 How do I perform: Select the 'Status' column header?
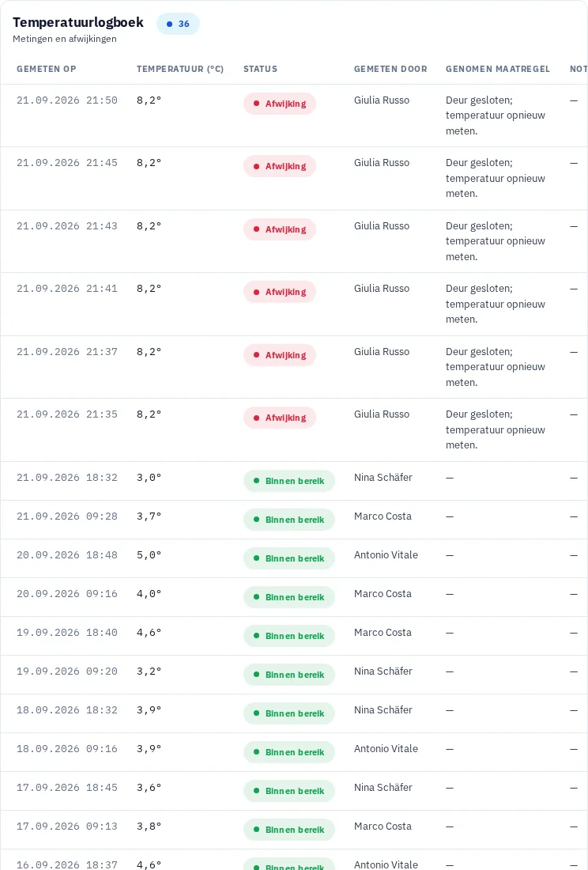(261, 69)
